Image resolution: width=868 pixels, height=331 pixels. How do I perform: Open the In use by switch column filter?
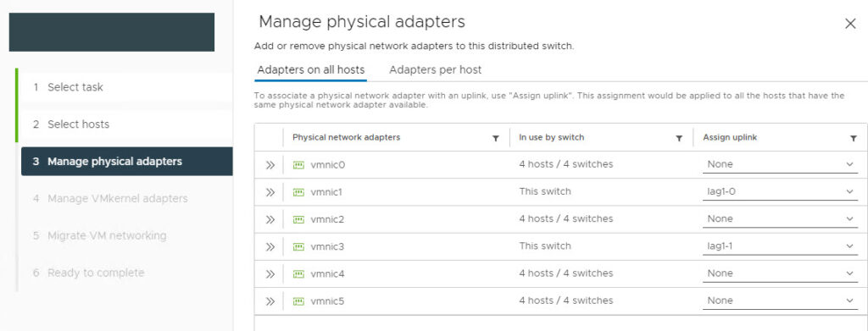pyautogui.click(x=679, y=138)
